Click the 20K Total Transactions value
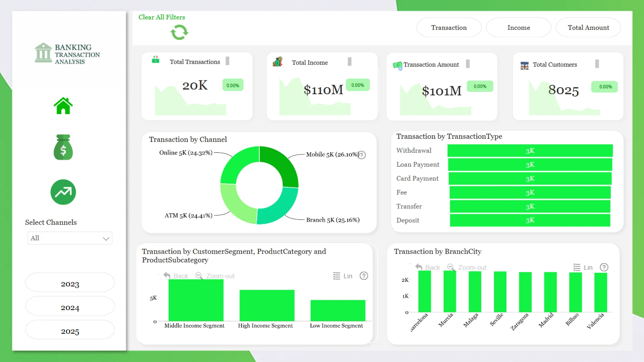 click(x=195, y=85)
